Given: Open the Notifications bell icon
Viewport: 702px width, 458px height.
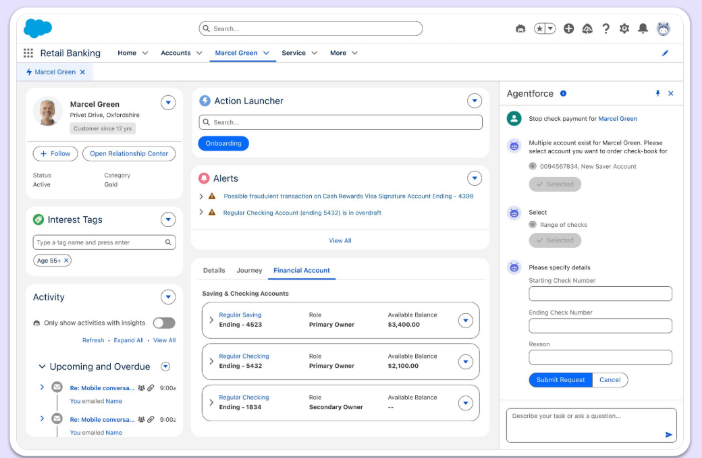Looking at the screenshot, I should tap(643, 29).
